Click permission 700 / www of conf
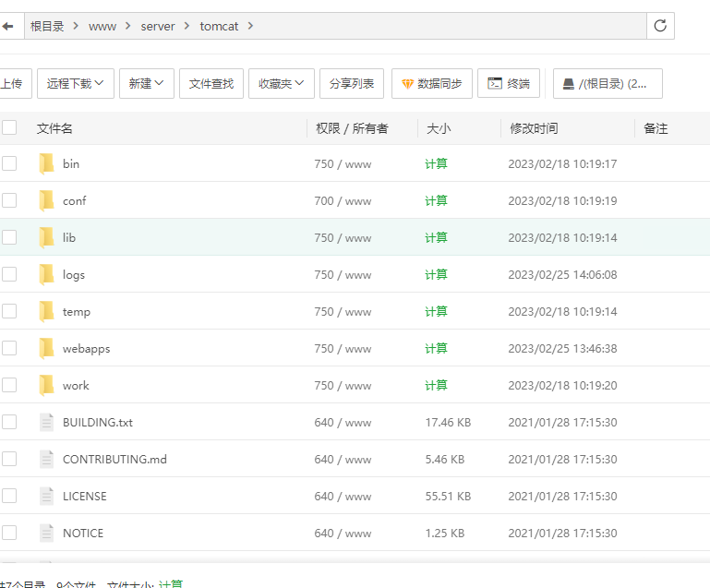The height and width of the screenshot is (588, 710). [x=343, y=200]
